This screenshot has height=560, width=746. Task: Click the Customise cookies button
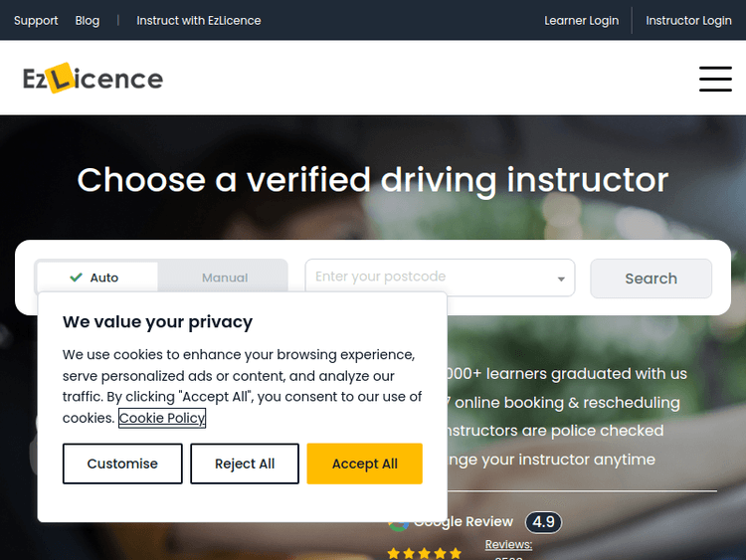(122, 464)
